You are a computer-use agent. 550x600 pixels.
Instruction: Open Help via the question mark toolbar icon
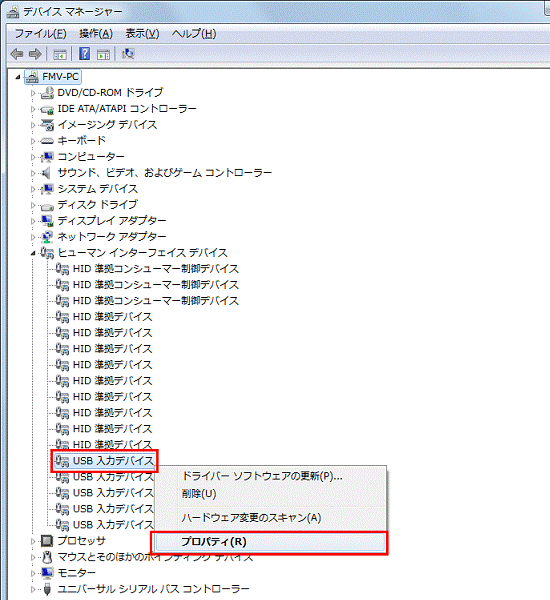[x=84, y=54]
